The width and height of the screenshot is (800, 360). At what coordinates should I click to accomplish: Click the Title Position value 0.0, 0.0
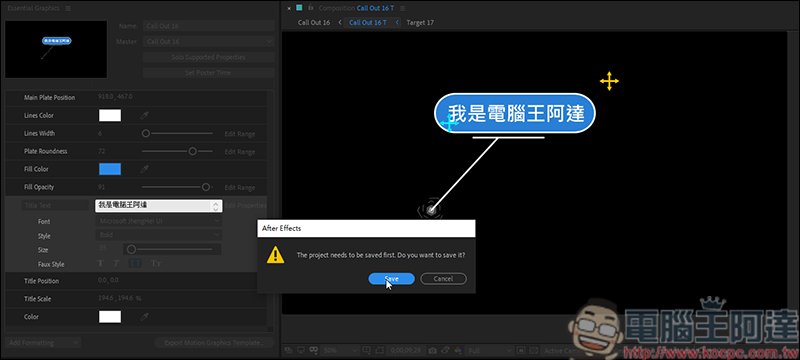point(108,280)
